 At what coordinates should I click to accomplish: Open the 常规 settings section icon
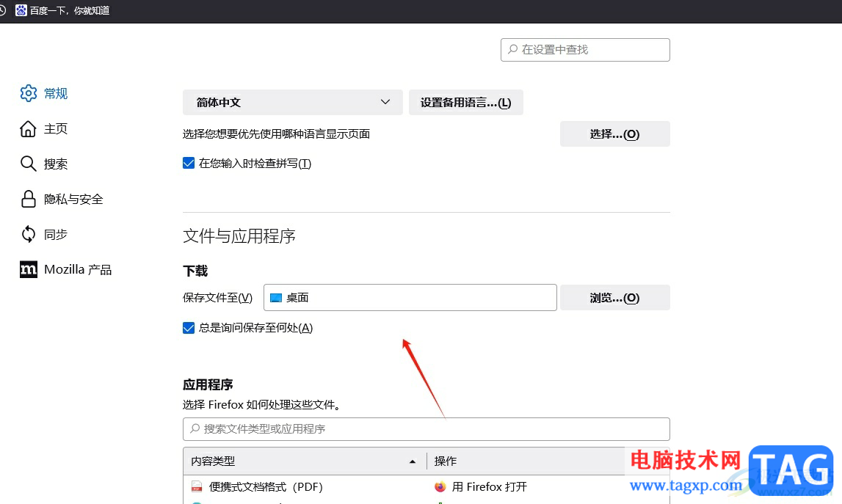click(28, 93)
